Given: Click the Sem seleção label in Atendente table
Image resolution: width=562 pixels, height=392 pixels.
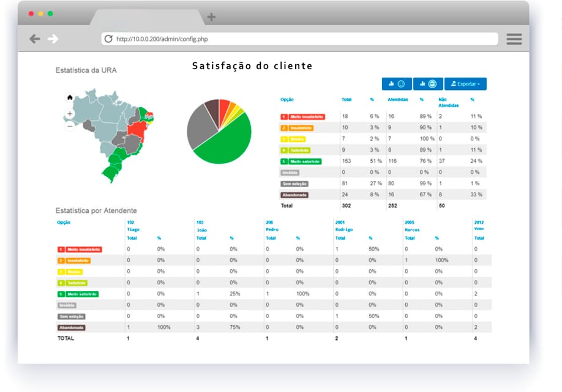Looking at the screenshot, I should [72, 316].
